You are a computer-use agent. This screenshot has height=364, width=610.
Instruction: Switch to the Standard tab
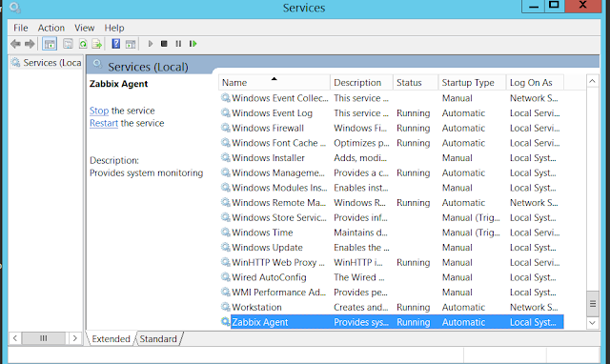point(158,339)
